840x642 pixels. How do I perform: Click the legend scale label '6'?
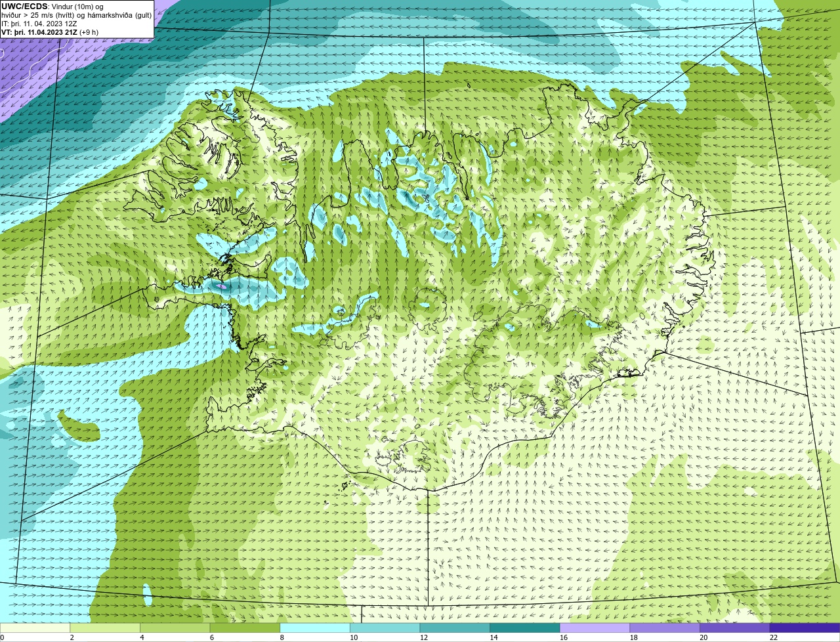[212, 637]
